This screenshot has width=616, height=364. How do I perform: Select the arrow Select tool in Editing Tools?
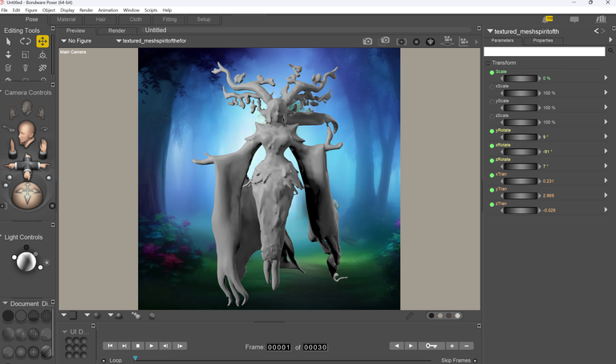pos(8,41)
